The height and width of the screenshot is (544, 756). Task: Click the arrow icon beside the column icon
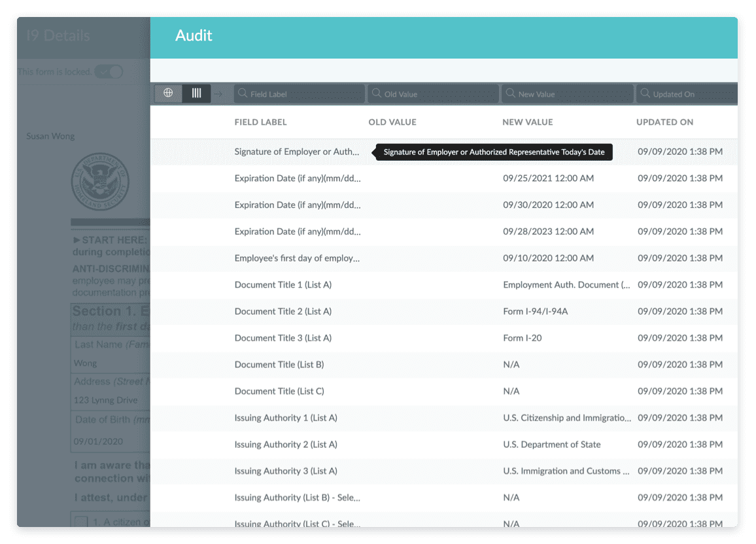[218, 93]
